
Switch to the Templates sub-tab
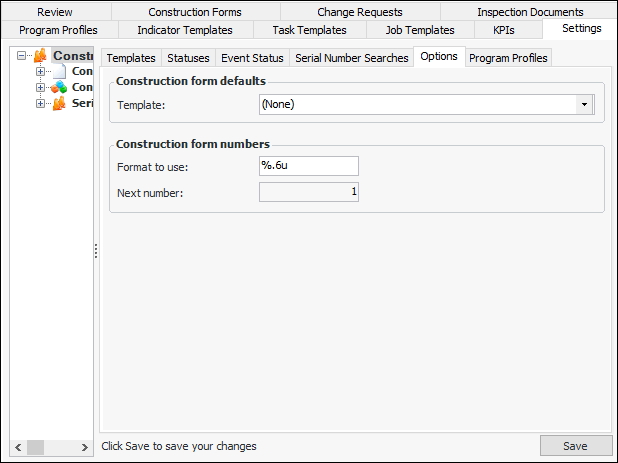(131, 58)
